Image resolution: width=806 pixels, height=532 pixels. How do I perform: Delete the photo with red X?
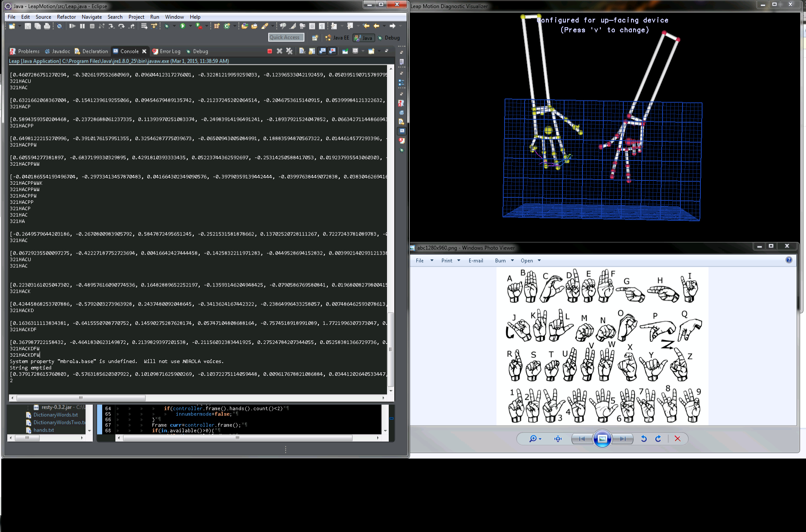tap(677, 439)
